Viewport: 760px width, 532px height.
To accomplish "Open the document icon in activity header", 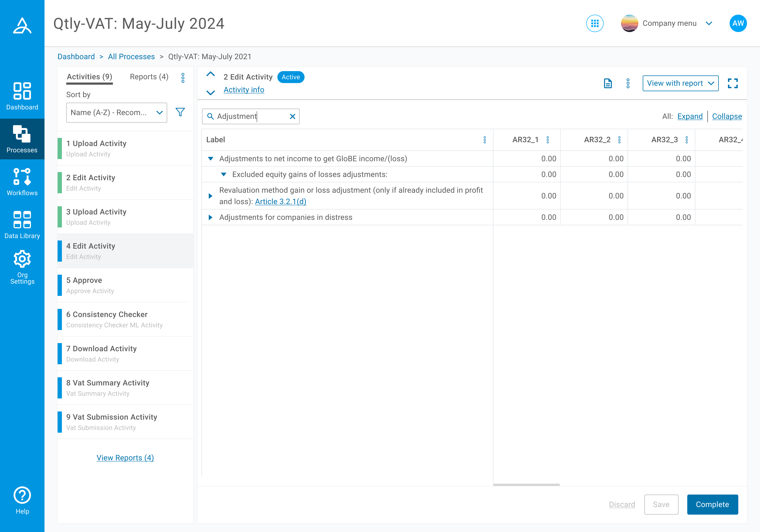I will click(x=608, y=83).
